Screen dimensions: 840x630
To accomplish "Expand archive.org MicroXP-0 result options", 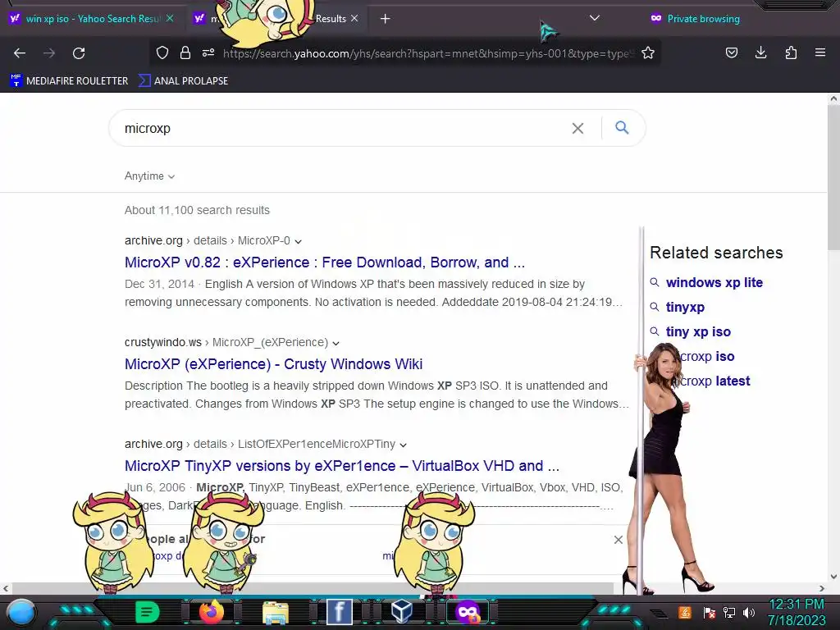I will tap(299, 242).
